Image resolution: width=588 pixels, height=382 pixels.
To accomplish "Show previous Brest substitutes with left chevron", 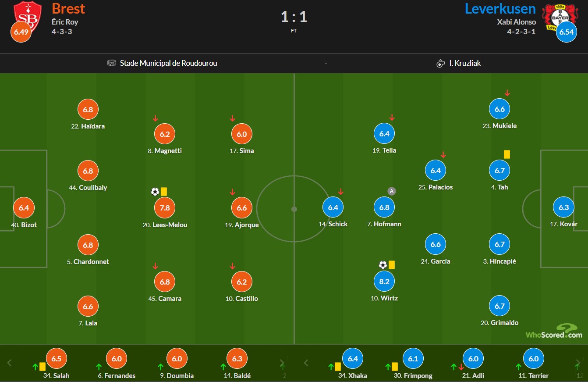I will pyautogui.click(x=10, y=363).
